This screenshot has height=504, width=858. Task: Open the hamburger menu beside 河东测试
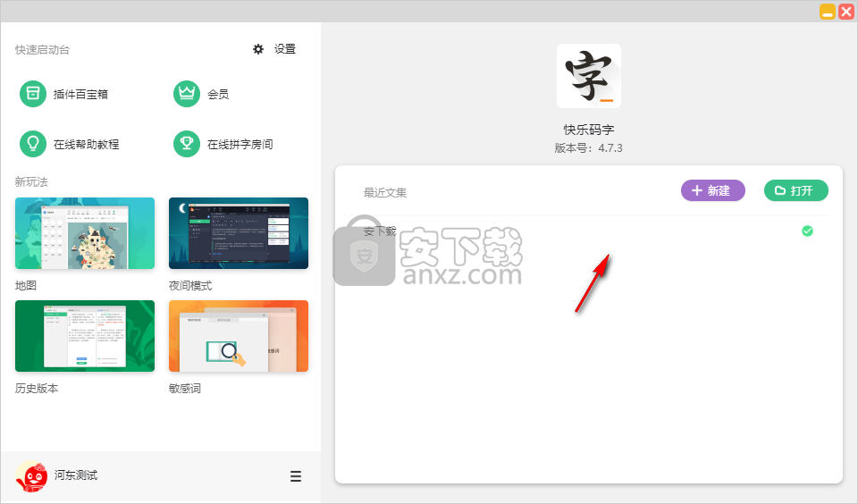tap(296, 476)
